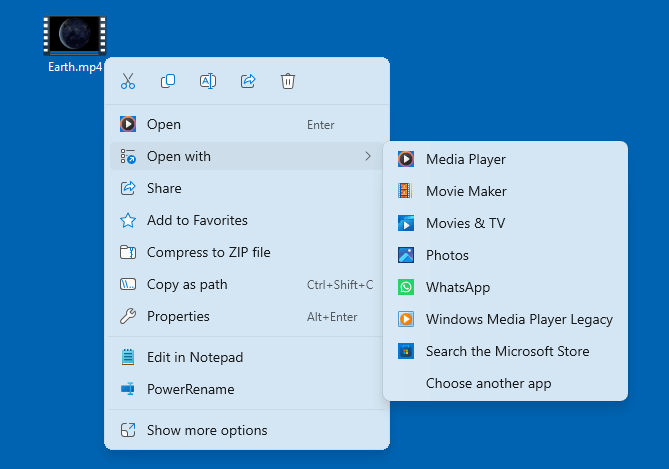669x469 pixels.
Task: Click Search the Microsoft Store
Action: point(505,351)
